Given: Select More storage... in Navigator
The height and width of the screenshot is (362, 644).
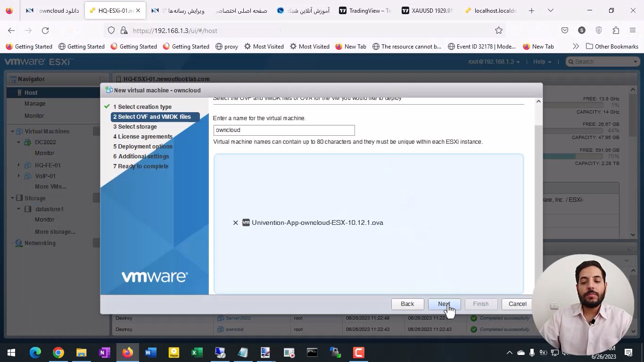Looking at the screenshot, I should 55,232.
